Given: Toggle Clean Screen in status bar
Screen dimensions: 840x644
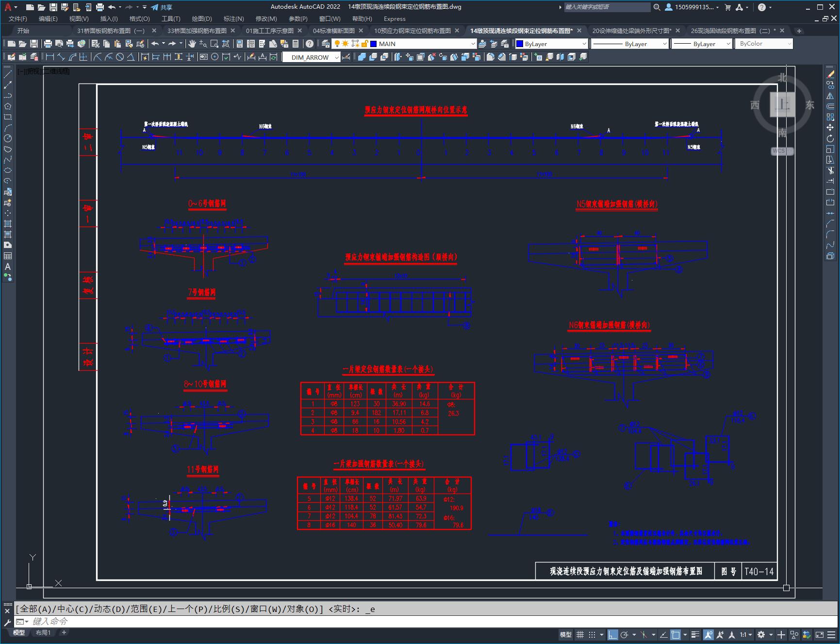Looking at the screenshot, I should pos(819,634).
